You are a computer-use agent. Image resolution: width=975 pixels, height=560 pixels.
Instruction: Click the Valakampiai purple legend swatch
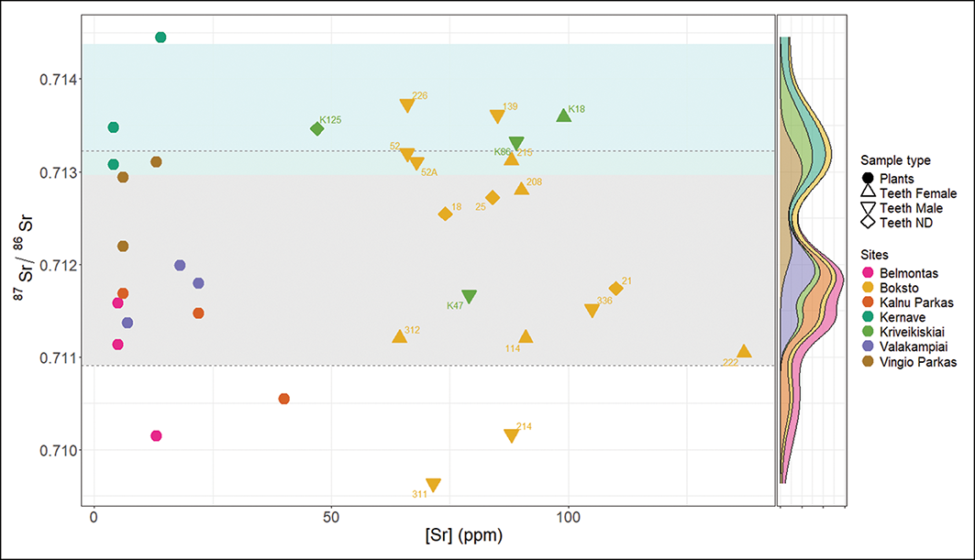pyautogui.click(x=868, y=346)
